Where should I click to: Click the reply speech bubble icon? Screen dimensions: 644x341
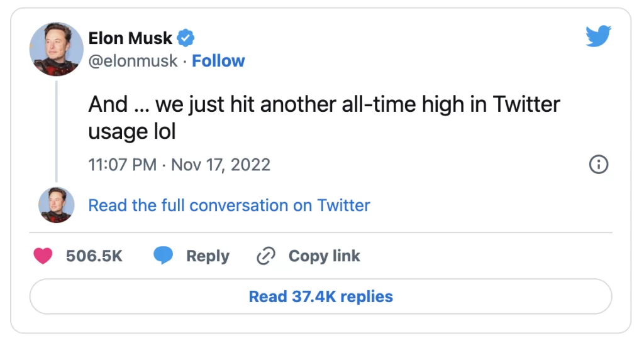tap(164, 256)
